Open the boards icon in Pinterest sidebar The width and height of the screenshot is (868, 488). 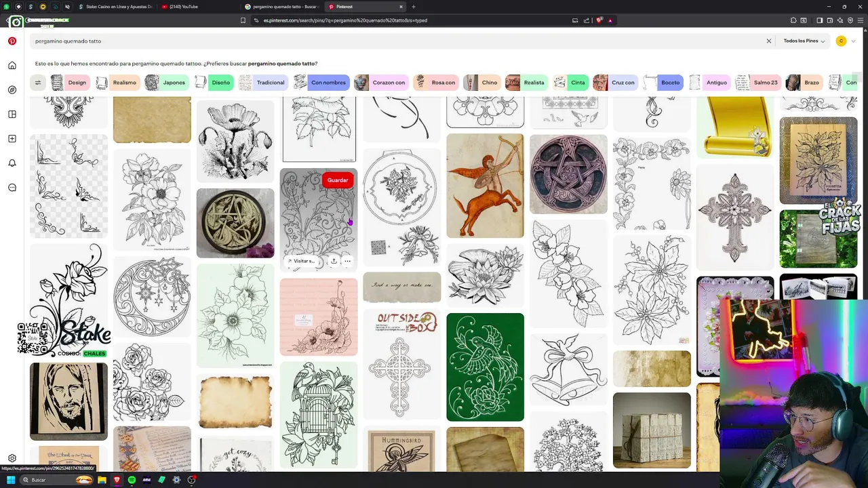pos(12,115)
